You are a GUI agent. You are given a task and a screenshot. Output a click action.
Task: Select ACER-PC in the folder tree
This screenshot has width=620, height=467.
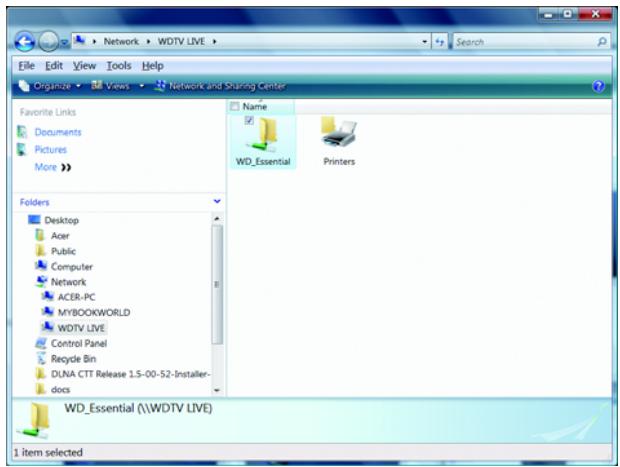tap(76, 297)
